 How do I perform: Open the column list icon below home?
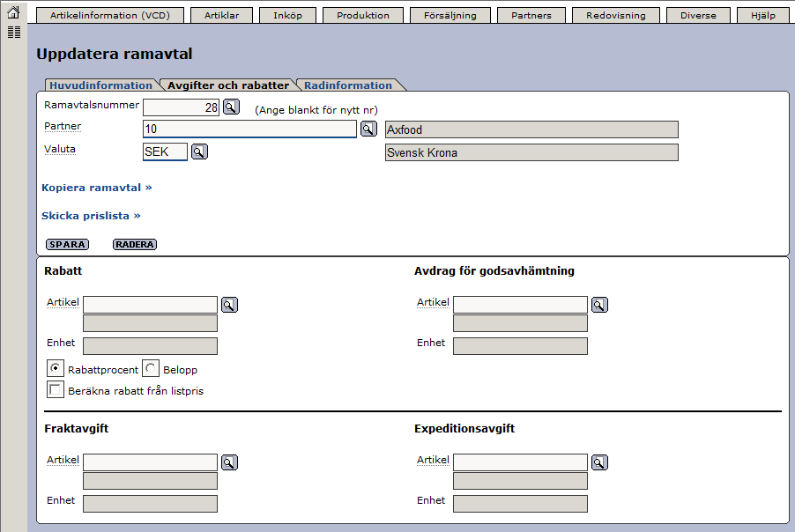coord(14,33)
